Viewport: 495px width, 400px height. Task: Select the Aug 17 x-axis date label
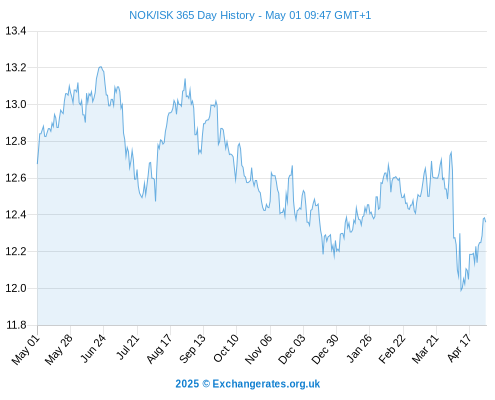[159, 349]
